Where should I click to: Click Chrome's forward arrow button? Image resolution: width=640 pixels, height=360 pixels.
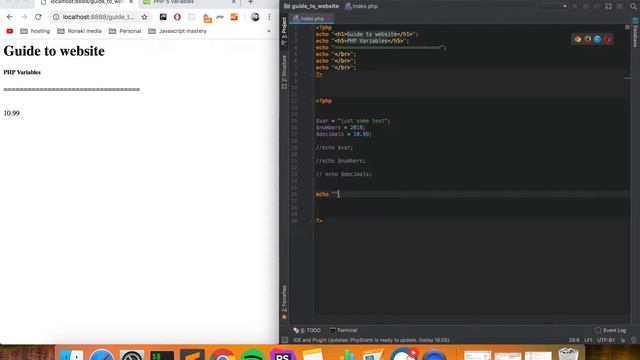[x=24, y=17]
